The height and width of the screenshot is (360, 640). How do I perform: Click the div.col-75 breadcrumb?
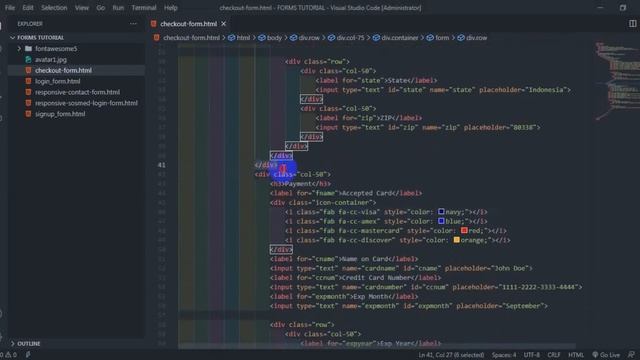[x=350, y=38]
